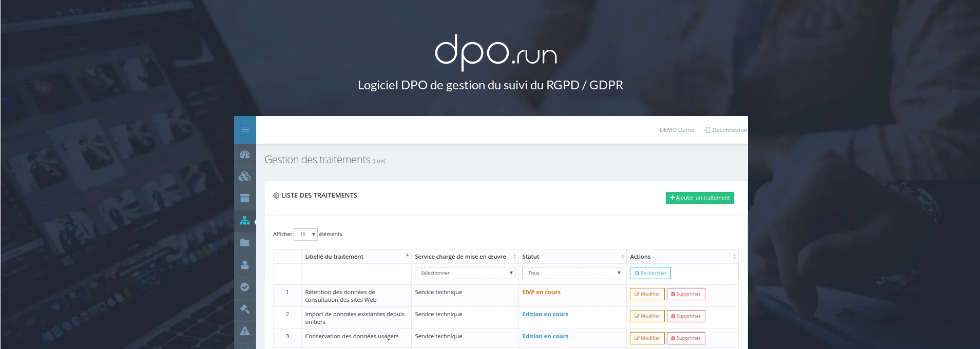Click the gear icon beside LISTE DES TRAITEMENTS
The image size is (980, 349).
pyautogui.click(x=276, y=196)
